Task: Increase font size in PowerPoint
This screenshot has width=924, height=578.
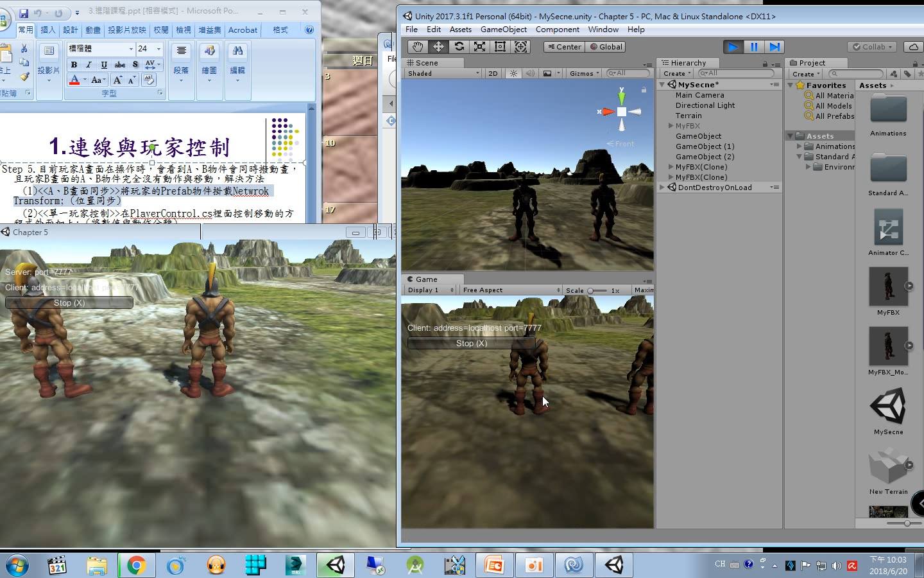Action: tap(117, 80)
